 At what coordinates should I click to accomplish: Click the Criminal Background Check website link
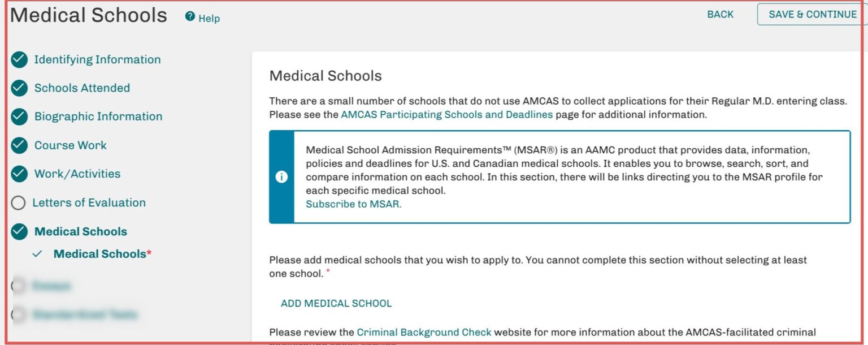click(424, 332)
